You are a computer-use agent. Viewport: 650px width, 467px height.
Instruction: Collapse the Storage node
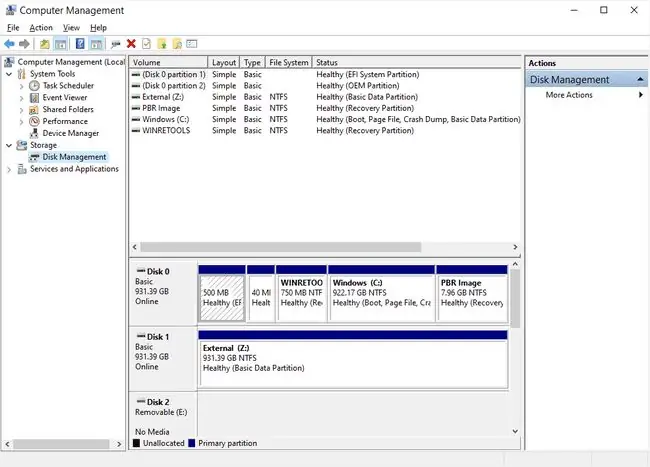point(9,145)
